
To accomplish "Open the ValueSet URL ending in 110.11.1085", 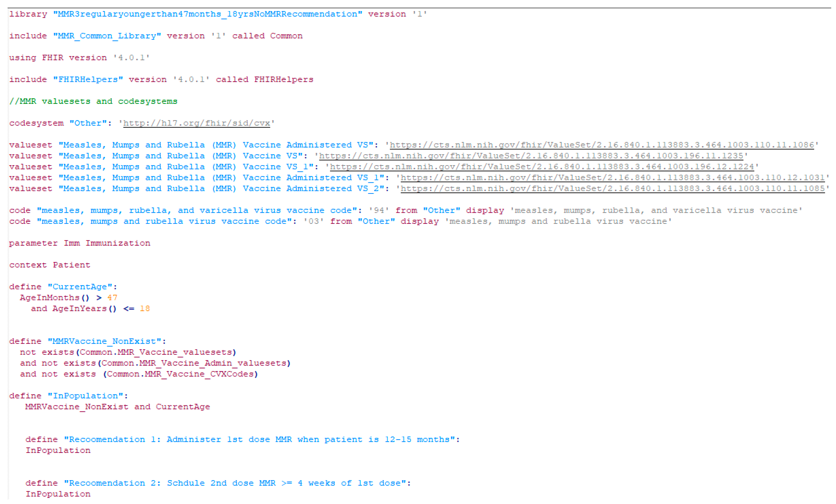I will [x=612, y=188].
